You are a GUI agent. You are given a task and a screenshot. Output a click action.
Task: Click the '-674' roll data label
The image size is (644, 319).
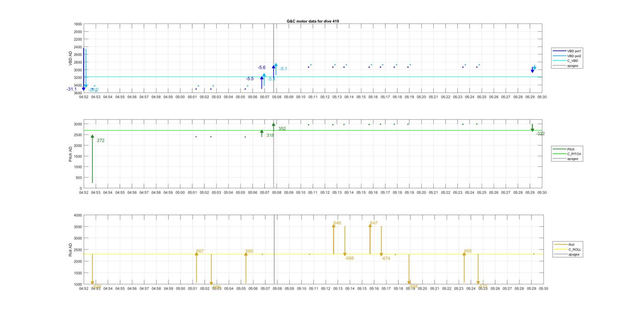[x=385, y=259]
